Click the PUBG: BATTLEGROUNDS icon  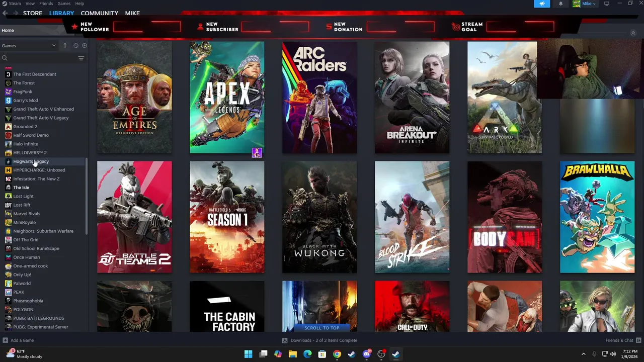pos(8,318)
